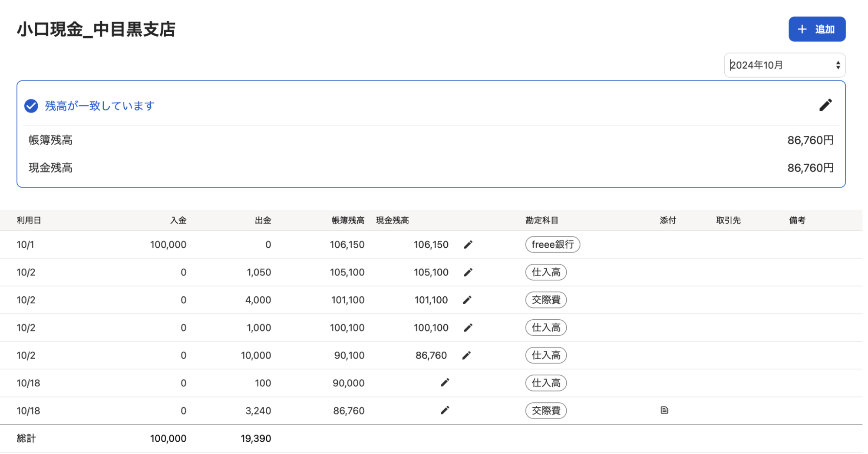
Task: Click 仕入高 tag on 10/18 100 yen row
Action: pyautogui.click(x=546, y=383)
